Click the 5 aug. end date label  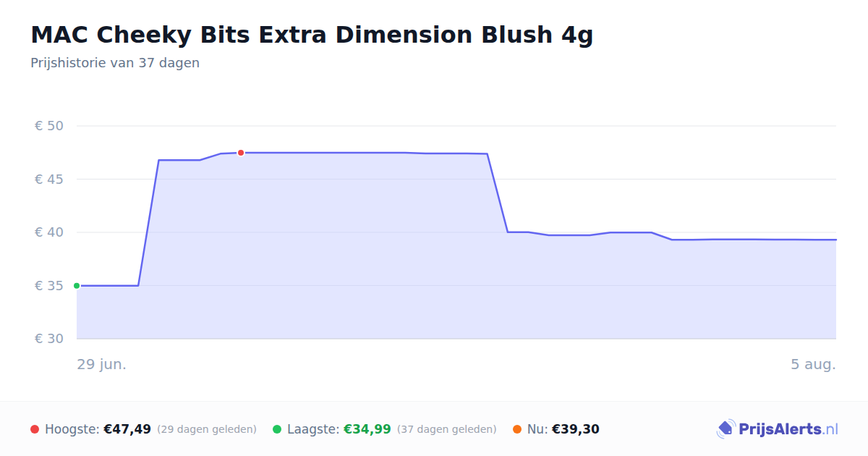coord(813,364)
